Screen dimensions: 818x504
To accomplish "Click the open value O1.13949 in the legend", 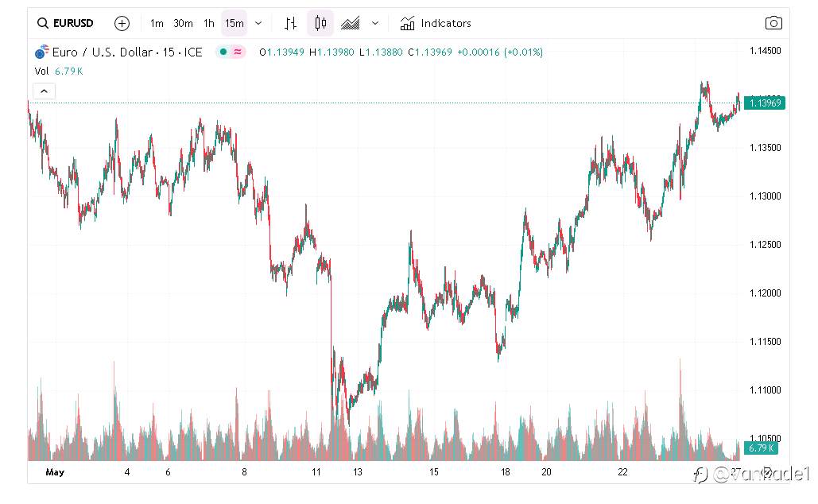I will (x=281, y=52).
